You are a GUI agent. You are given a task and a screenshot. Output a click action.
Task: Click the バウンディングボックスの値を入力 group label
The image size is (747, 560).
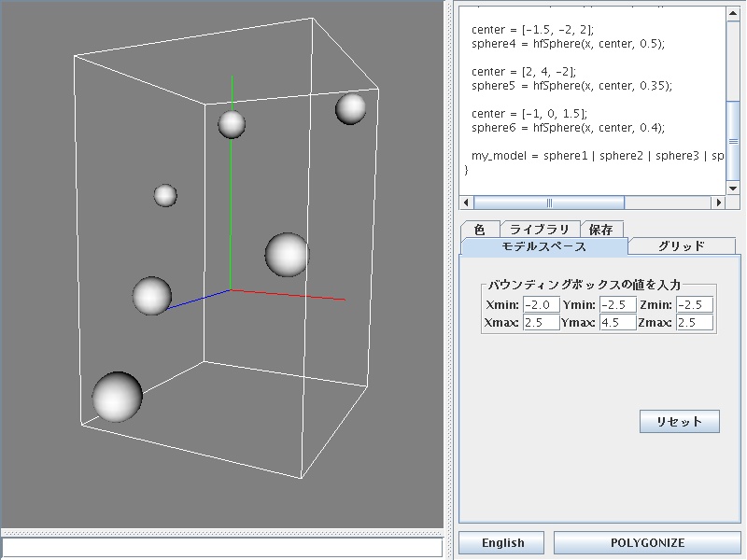[x=585, y=285]
